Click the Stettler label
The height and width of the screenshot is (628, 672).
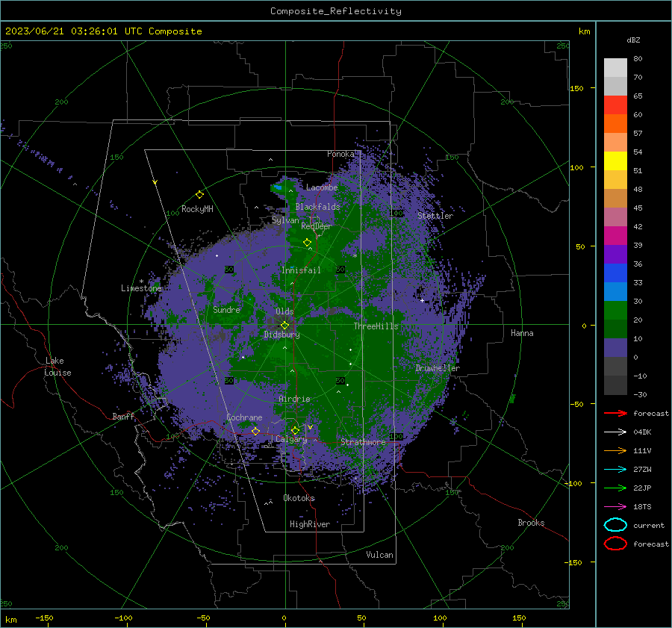(x=435, y=216)
